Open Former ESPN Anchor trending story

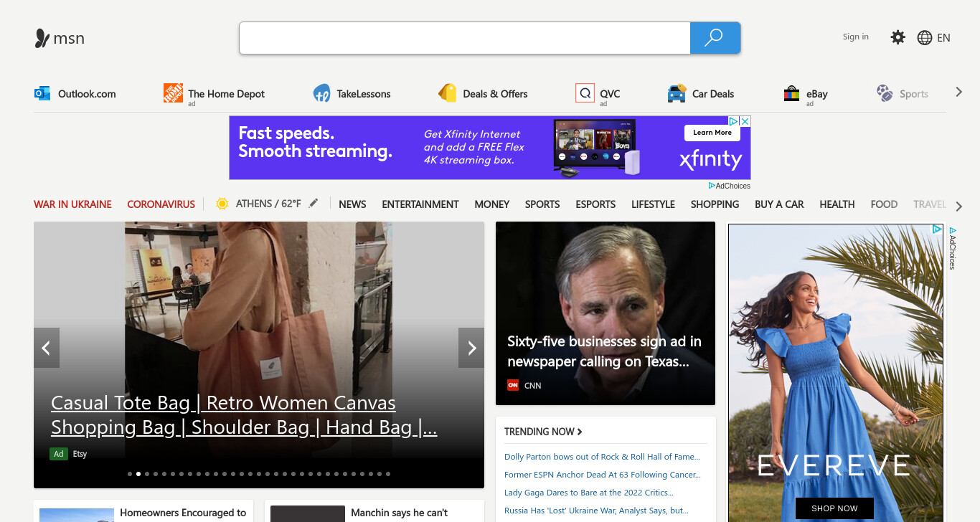(603, 475)
